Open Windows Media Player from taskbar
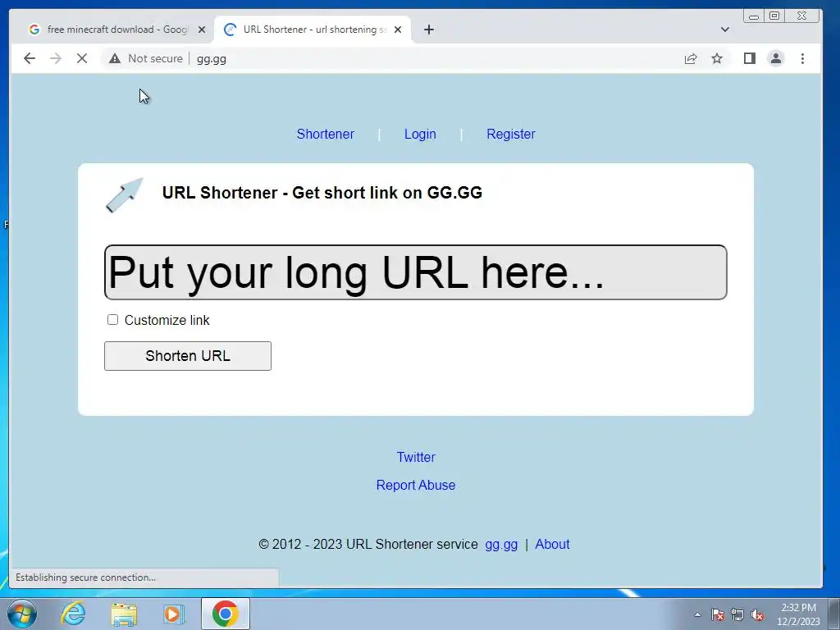Image resolution: width=840 pixels, height=630 pixels. pos(174,614)
